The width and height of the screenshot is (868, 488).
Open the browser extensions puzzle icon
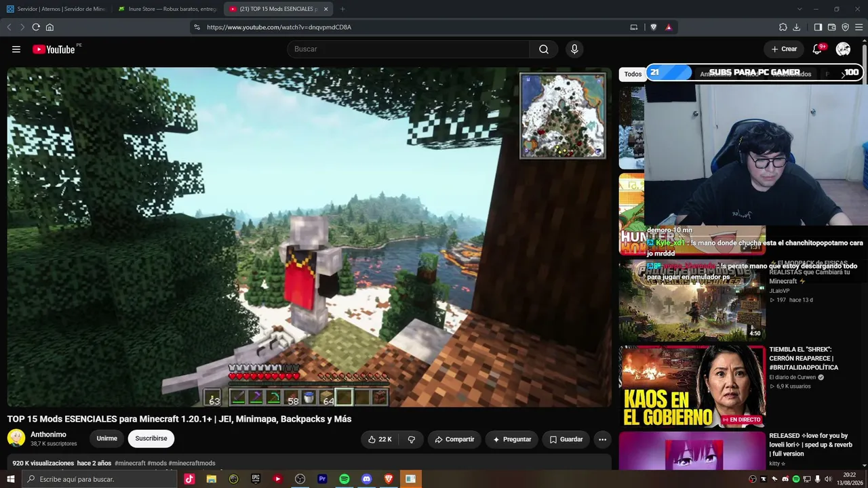[783, 27]
